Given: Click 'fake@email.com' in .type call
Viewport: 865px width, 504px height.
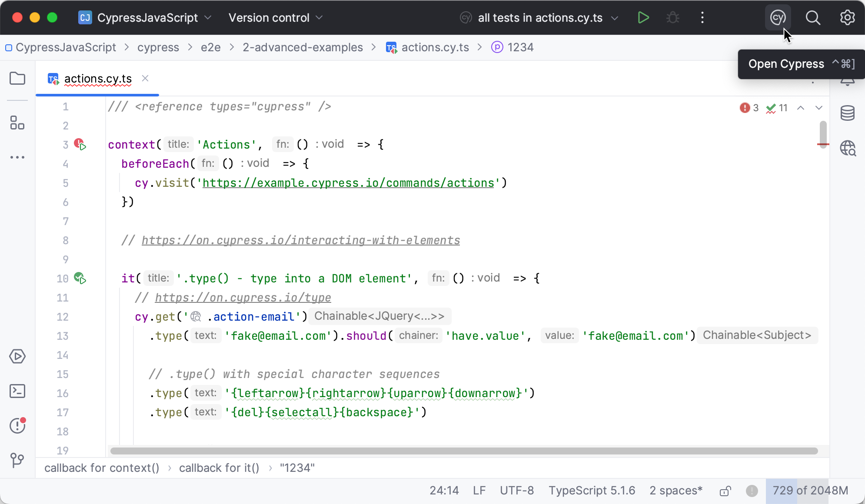Looking at the screenshot, I should coord(278,336).
